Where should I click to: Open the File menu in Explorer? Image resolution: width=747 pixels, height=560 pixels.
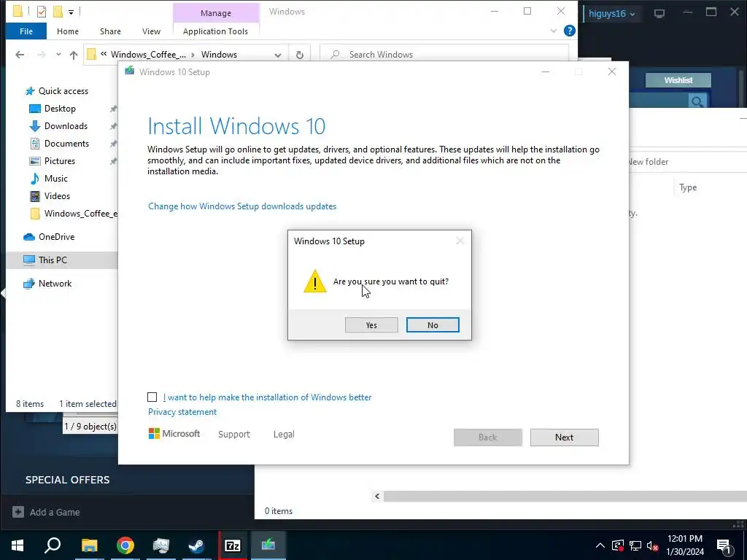pyautogui.click(x=26, y=31)
